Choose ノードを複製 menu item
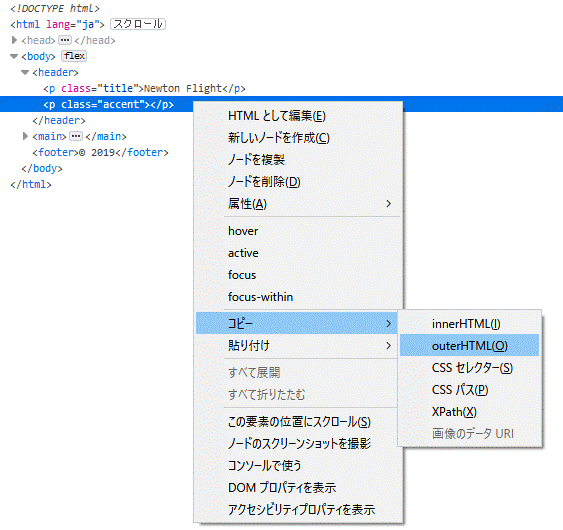Screen dimensions: 563x530 [x=298, y=159]
